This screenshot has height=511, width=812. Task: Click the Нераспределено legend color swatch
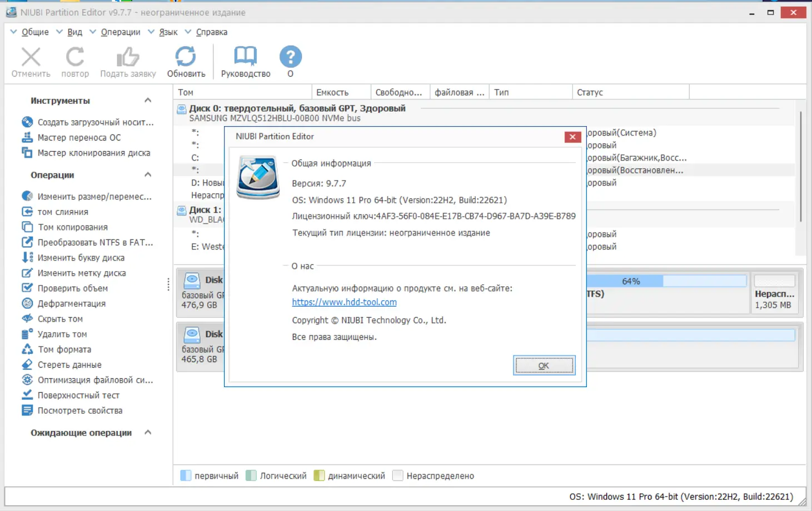pyautogui.click(x=398, y=475)
